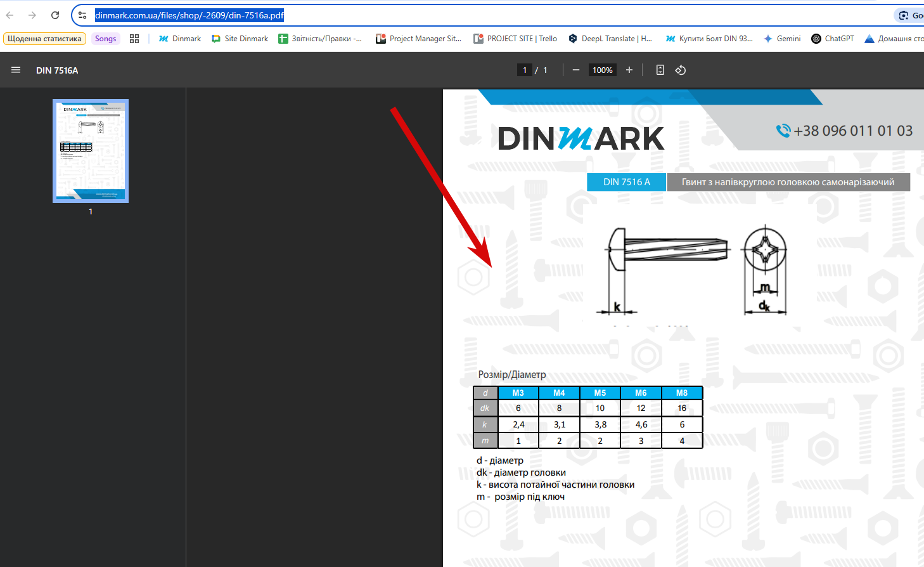Zoom out the PDF with minus button
Viewport: 924px width, 567px height.
[x=576, y=70]
